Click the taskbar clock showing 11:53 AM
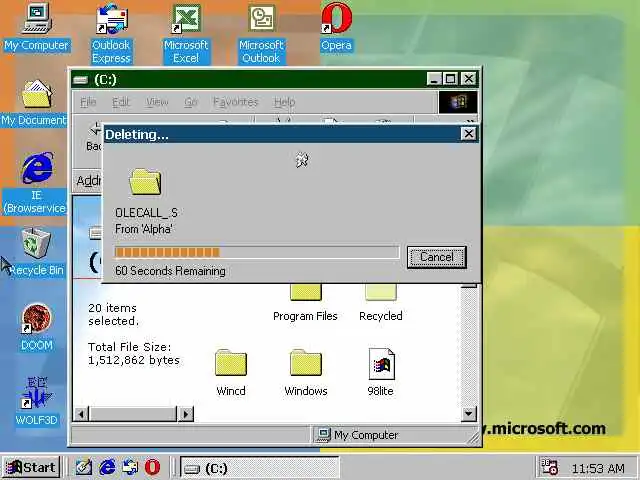Viewport: 640px width, 480px height. coord(598,468)
